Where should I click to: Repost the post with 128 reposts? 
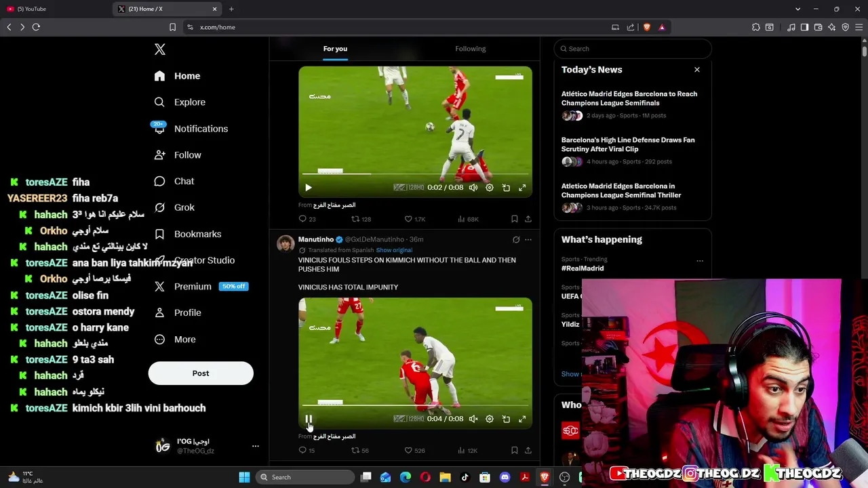361,219
